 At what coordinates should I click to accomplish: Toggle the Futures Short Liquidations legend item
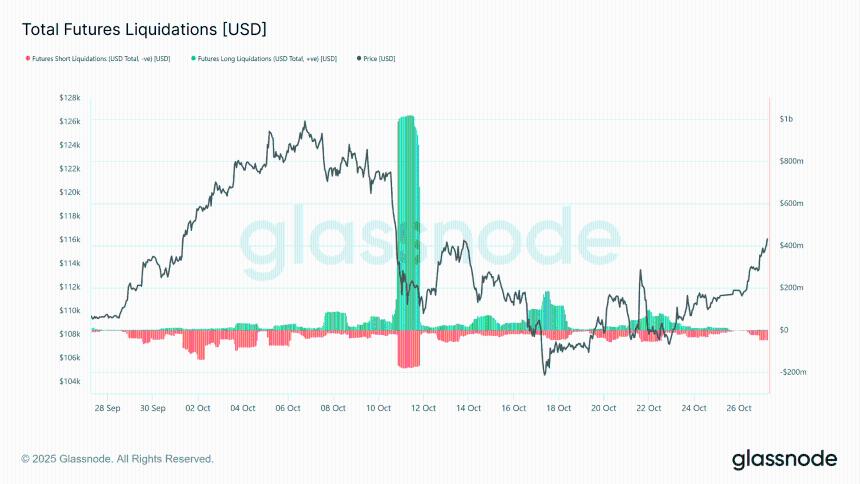point(100,58)
